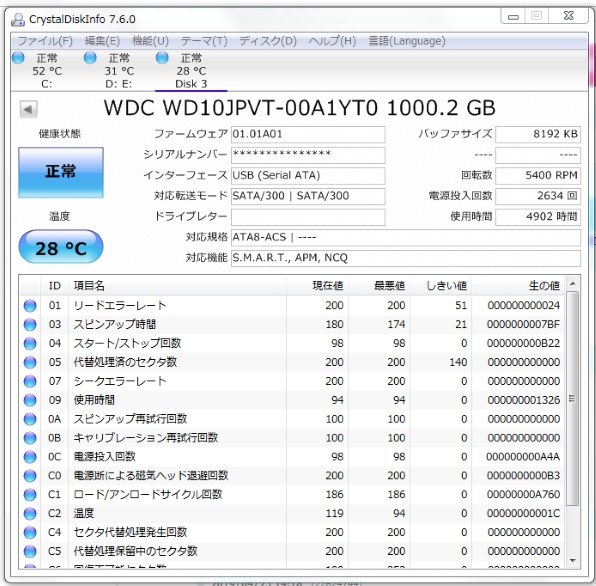Select the ロード/アンロードサイクル回数 row name

[148, 495]
